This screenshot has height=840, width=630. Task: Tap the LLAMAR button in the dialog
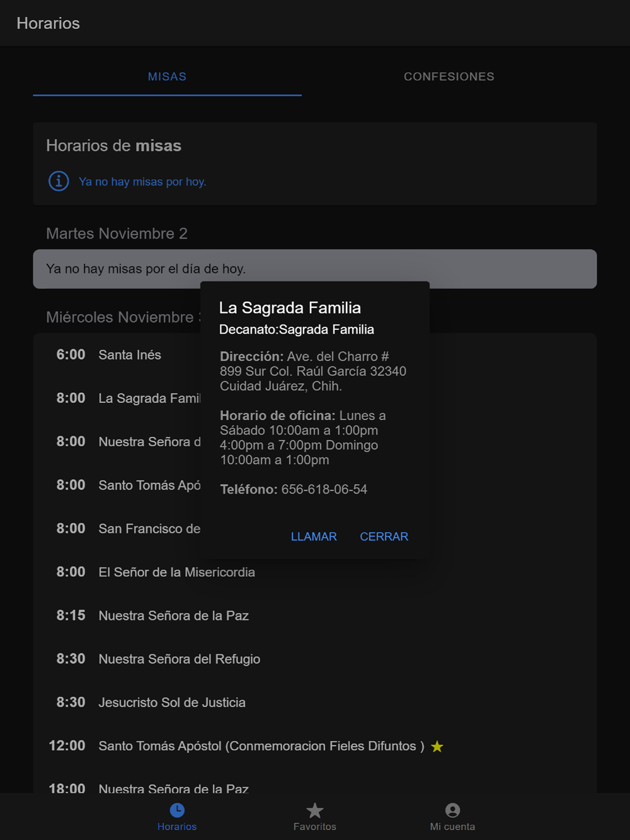point(314,536)
